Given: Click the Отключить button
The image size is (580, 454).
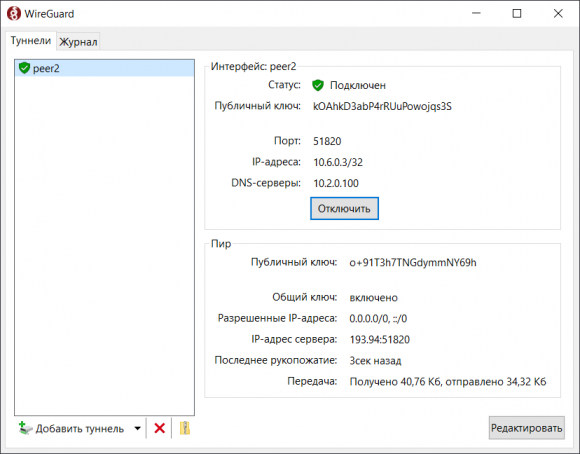Looking at the screenshot, I should 344,209.
